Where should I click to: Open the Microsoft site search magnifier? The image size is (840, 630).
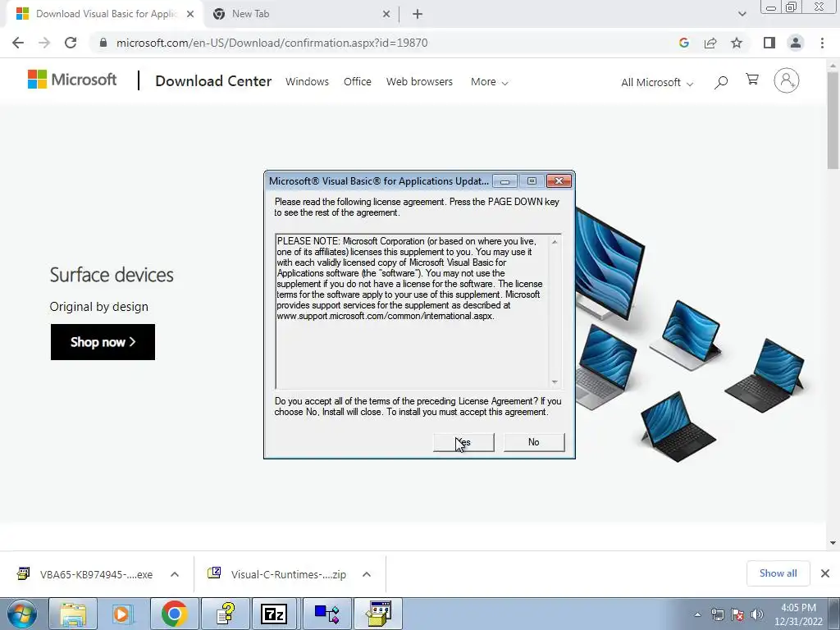(721, 82)
